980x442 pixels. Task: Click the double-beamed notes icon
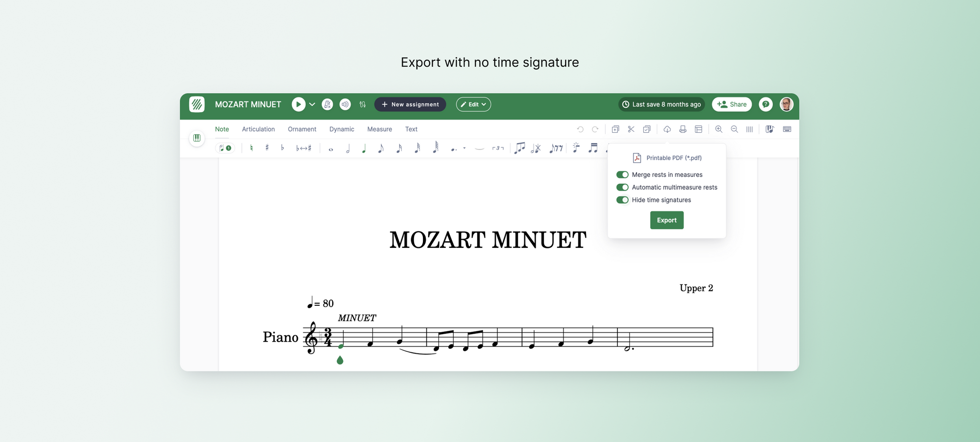(593, 147)
